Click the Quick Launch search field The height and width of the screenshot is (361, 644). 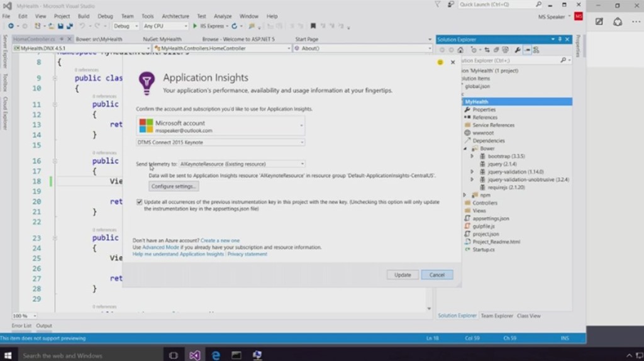492,4
